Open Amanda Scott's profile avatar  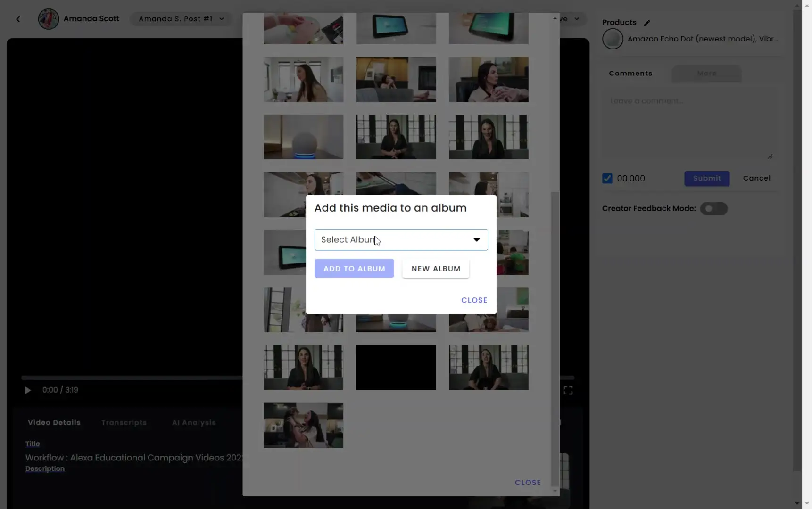pos(48,19)
